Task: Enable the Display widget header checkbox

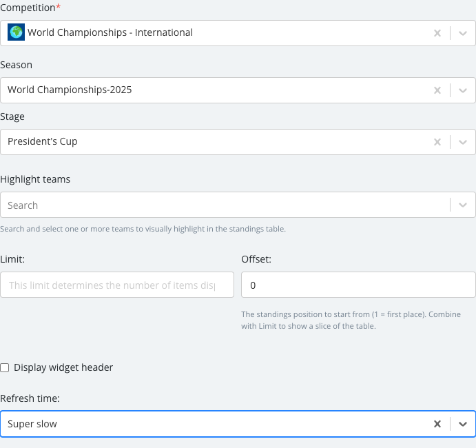Action: point(5,367)
